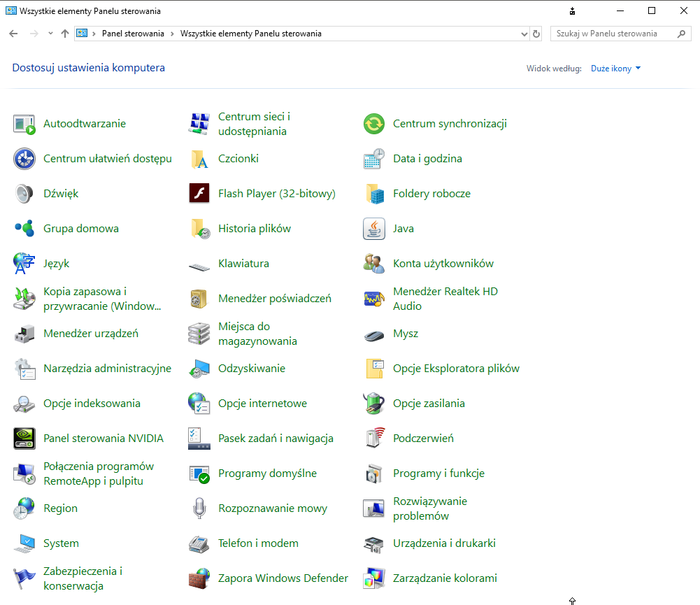
Task: Click Wszystkie elementy Panelu sterowania breadcrumb
Action: pos(250,34)
